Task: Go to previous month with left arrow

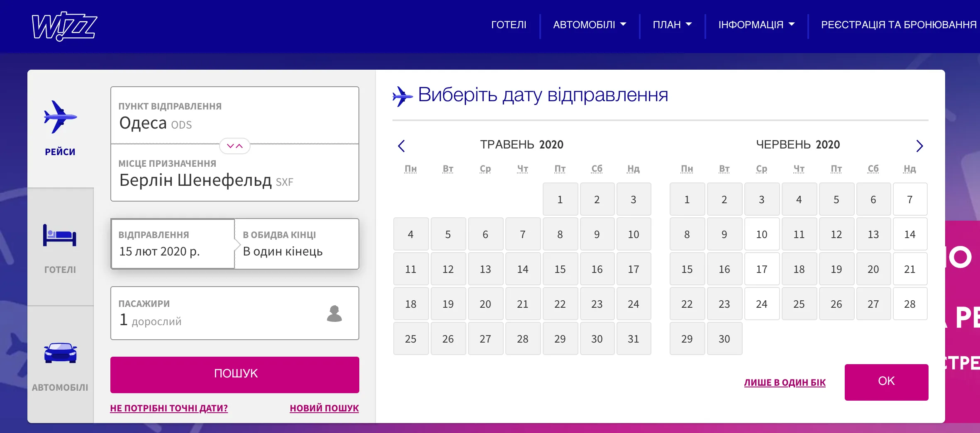Action: pos(401,146)
